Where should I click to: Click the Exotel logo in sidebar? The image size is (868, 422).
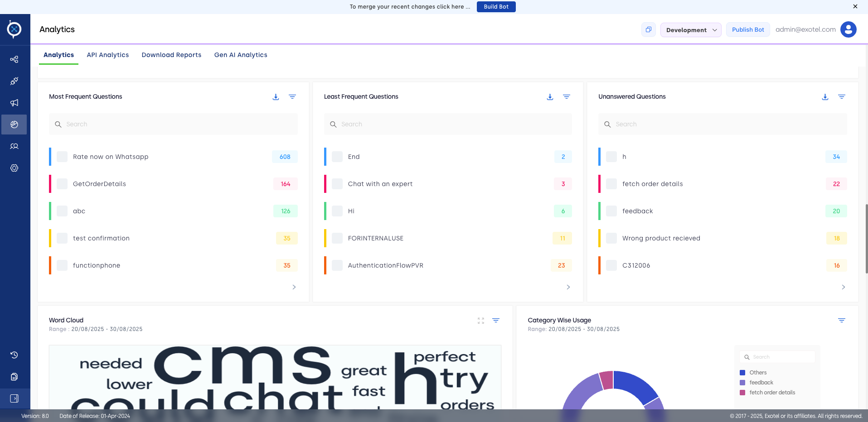tap(14, 29)
